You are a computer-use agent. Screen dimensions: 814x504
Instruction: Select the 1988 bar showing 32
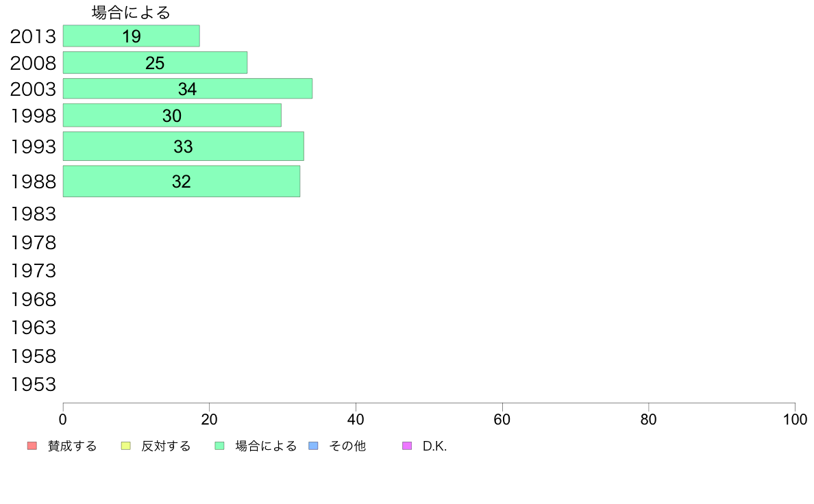[182, 181]
